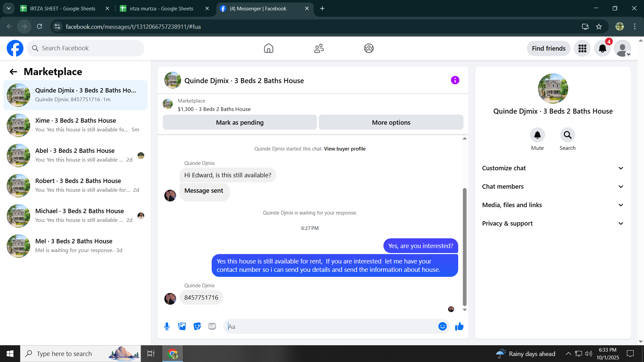Open Windows notification center icon
Screen dimensions: 644x362
pos(630,354)
